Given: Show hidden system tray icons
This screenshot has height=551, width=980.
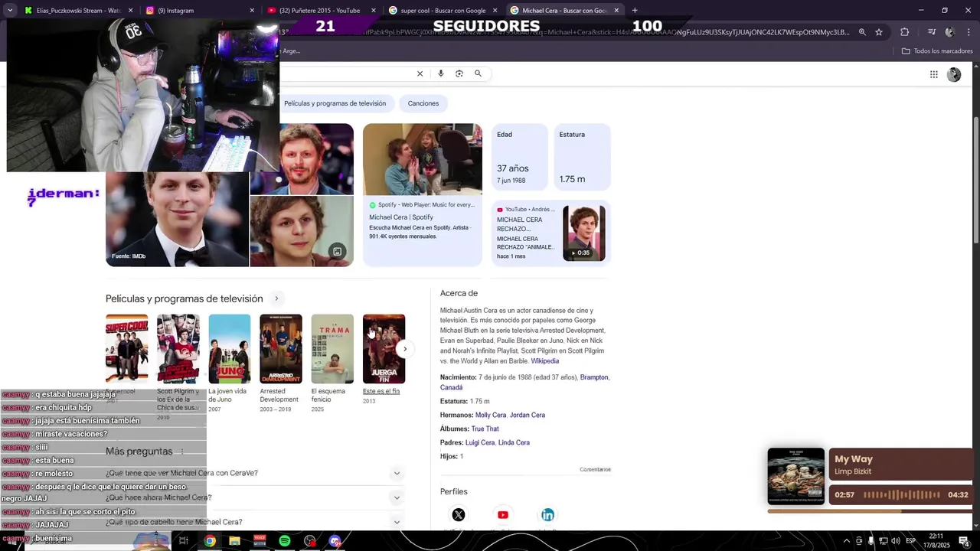Looking at the screenshot, I should [x=846, y=541].
